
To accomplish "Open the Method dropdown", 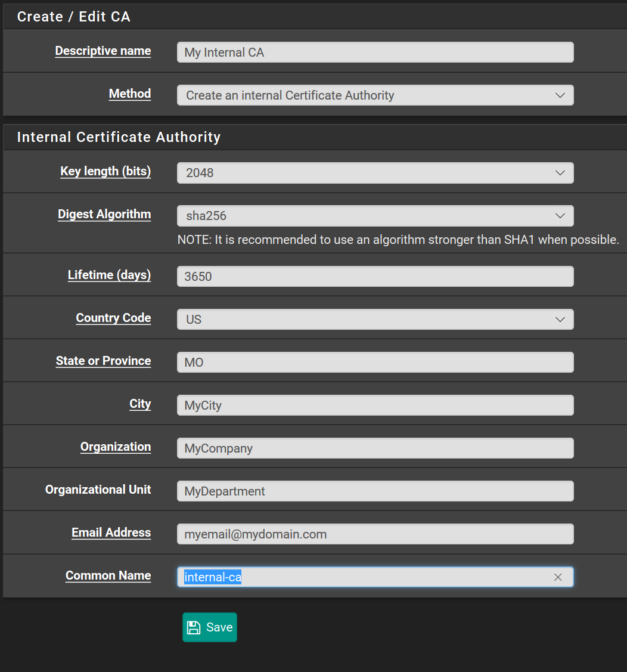I will coord(375,95).
